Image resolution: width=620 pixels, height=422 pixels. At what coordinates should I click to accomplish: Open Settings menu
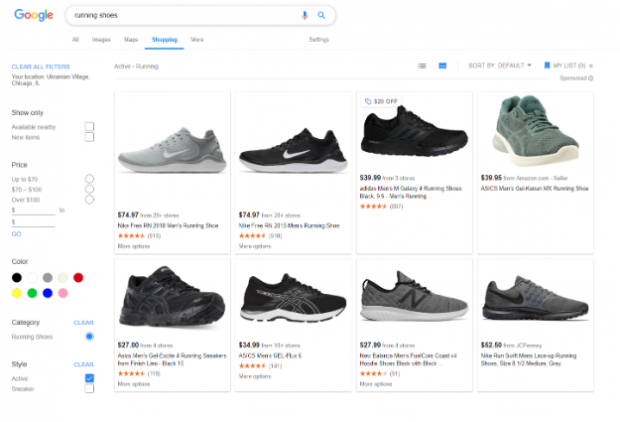tap(319, 40)
